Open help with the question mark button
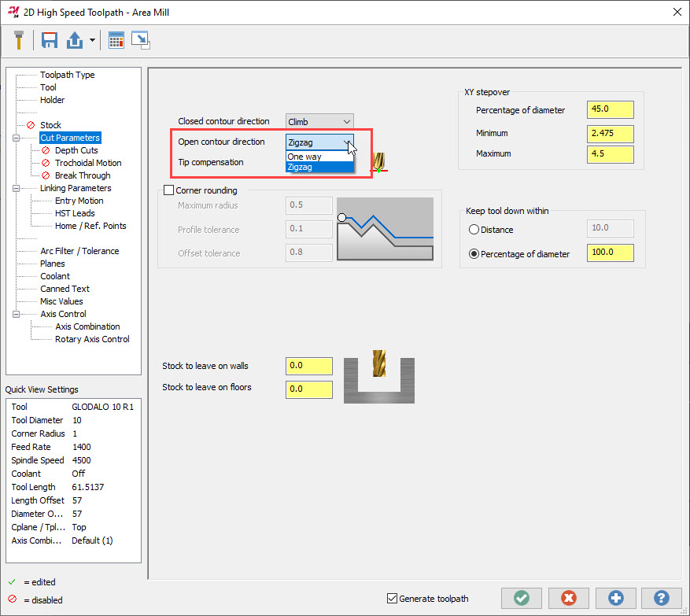The height and width of the screenshot is (616, 690). point(662,598)
